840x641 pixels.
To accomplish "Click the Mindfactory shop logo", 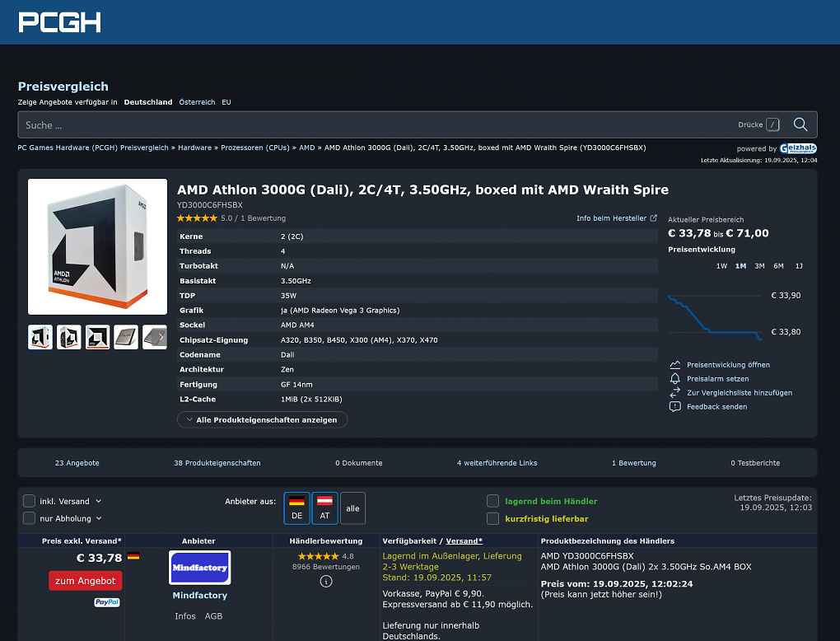I will tap(200, 568).
